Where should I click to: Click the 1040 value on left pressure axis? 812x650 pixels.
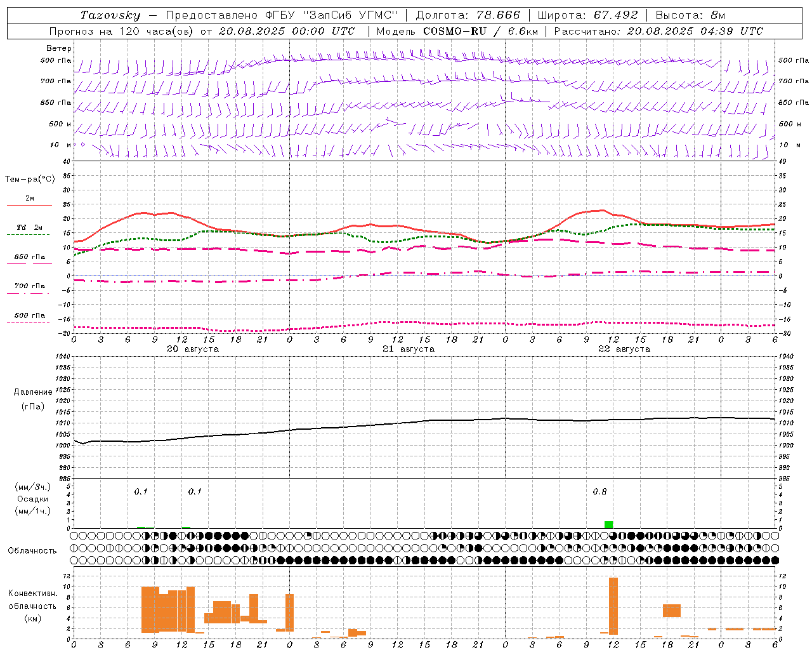click(63, 356)
